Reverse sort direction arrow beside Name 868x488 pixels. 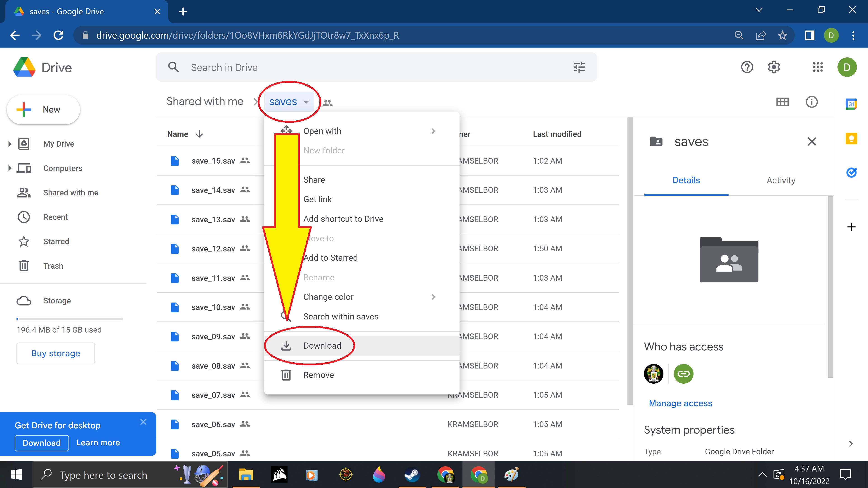click(199, 134)
